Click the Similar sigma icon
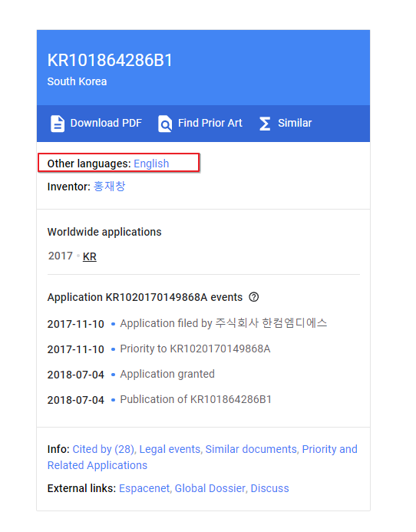Image resolution: width=416 pixels, height=532 pixels. 265,124
